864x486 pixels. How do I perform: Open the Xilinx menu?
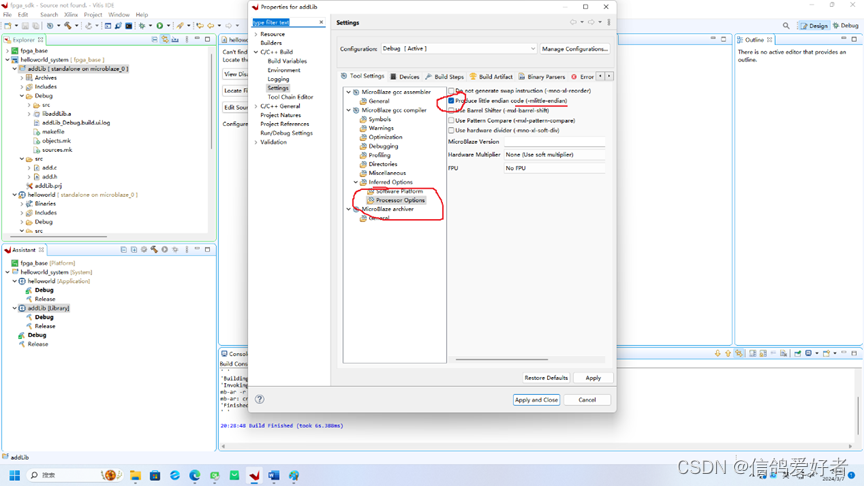71,14
